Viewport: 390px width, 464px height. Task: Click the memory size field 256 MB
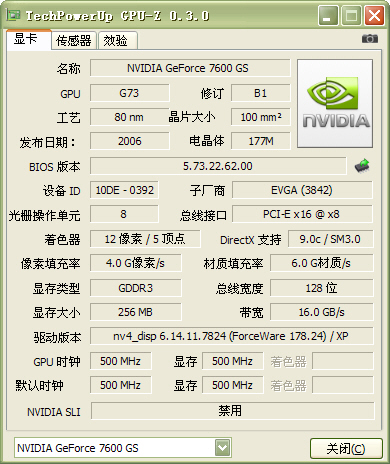point(136,312)
